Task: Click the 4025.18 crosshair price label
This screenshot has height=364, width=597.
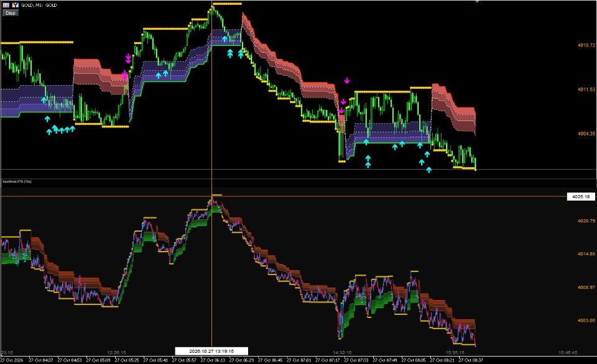Action: (x=581, y=197)
